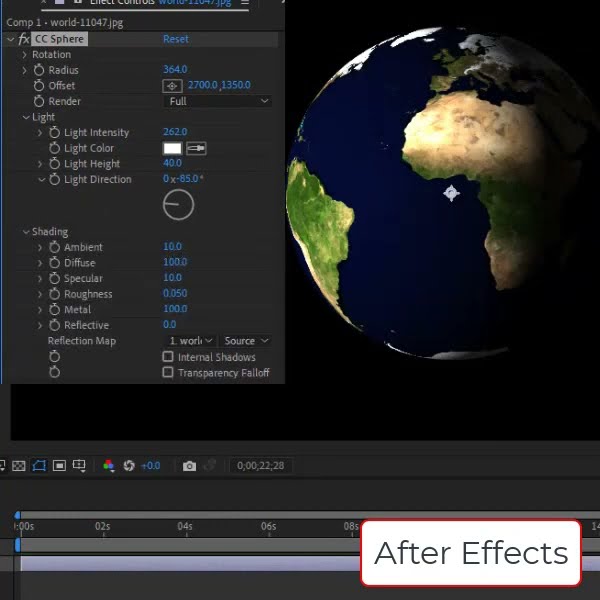Click the Region of Interest button
This screenshot has height=600, width=600.
point(59,466)
